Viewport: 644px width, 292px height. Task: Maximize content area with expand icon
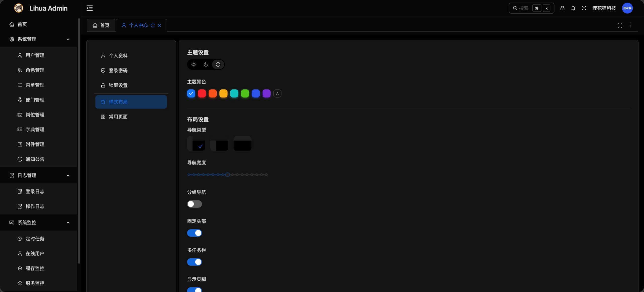(620, 25)
